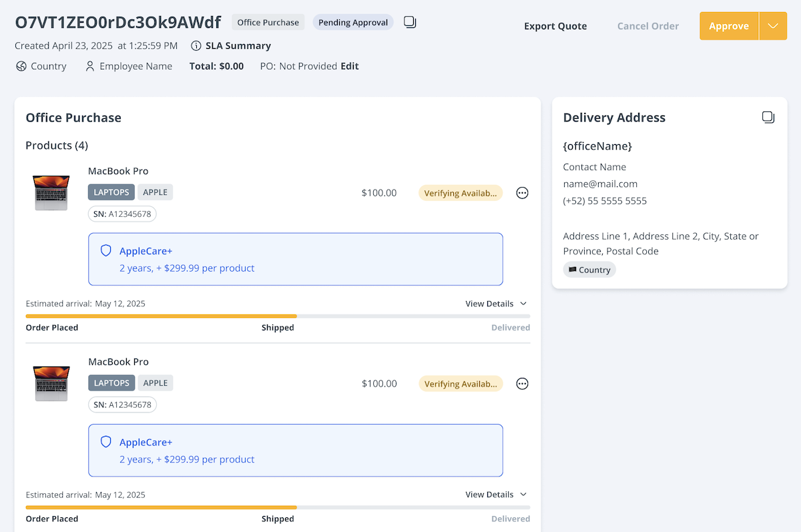This screenshot has height=532, width=801.
Task: Copy the order ID using copy icon
Action: pos(410,23)
